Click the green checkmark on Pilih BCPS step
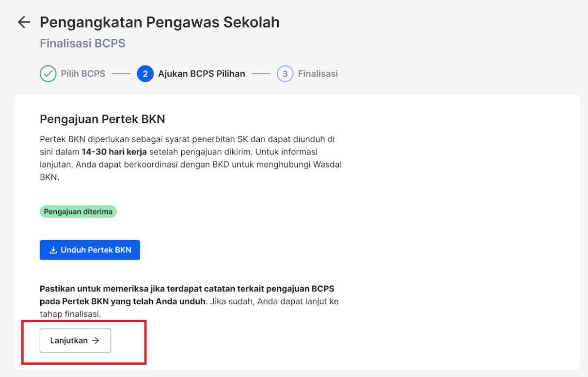 point(48,74)
